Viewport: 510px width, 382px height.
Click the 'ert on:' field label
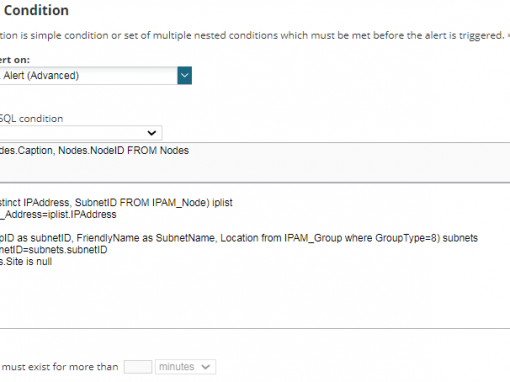pos(15,60)
